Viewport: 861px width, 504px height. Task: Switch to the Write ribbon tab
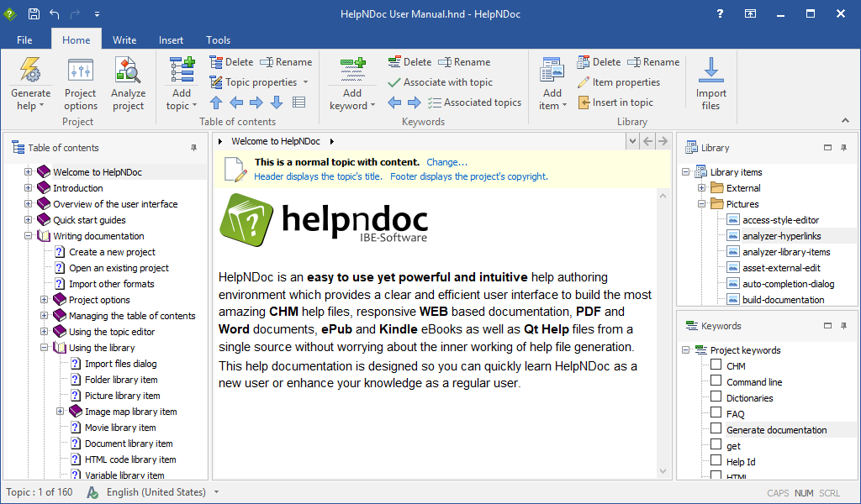(124, 40)
